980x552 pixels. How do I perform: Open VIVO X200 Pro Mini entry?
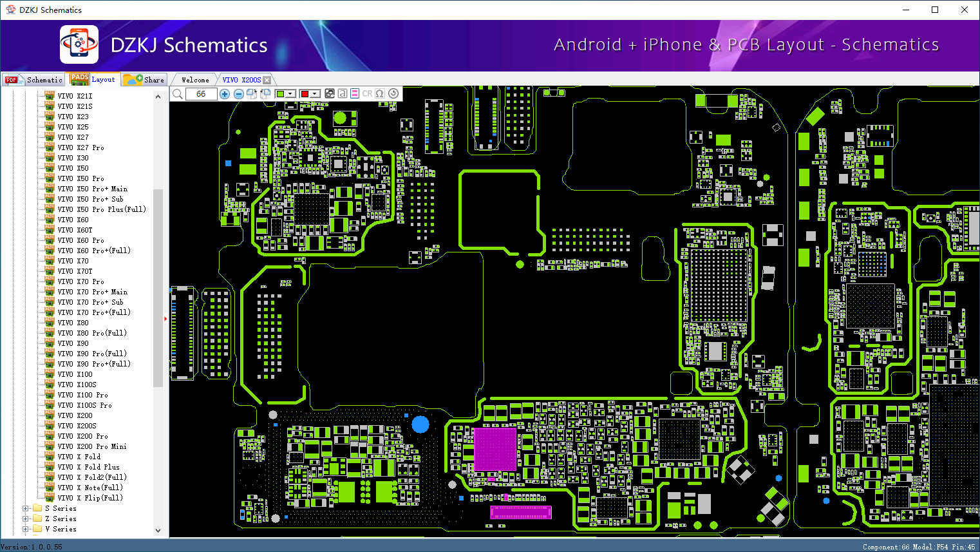(92, 446)
